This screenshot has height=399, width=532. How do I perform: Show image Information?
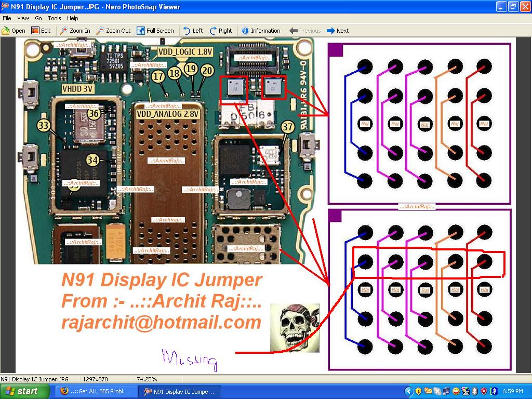point(261,31)
